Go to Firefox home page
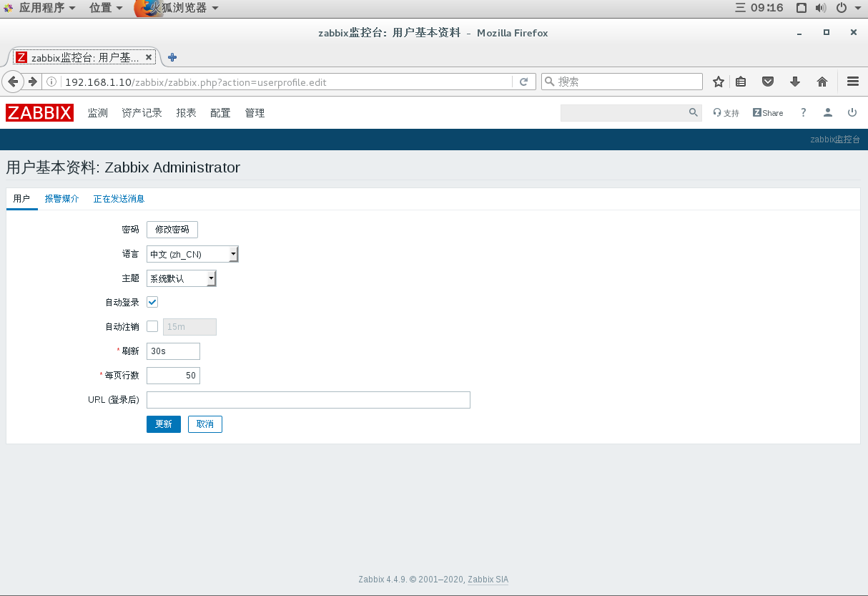Screen dimensions: 868x596 822,82
